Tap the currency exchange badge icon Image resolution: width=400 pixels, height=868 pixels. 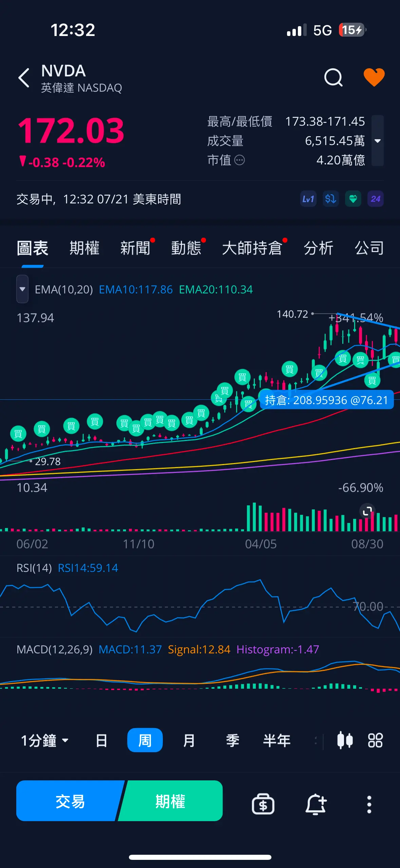click(x=330, y=199)
